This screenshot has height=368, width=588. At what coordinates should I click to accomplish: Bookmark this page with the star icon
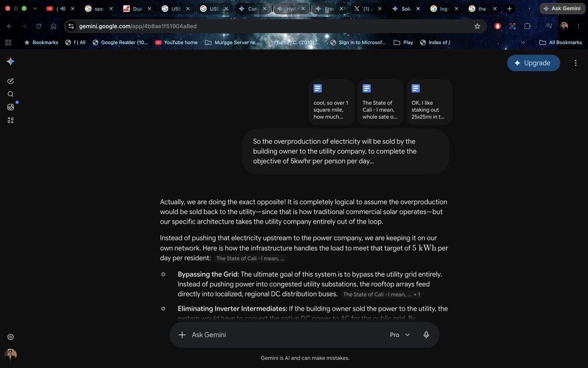(477, 26)
